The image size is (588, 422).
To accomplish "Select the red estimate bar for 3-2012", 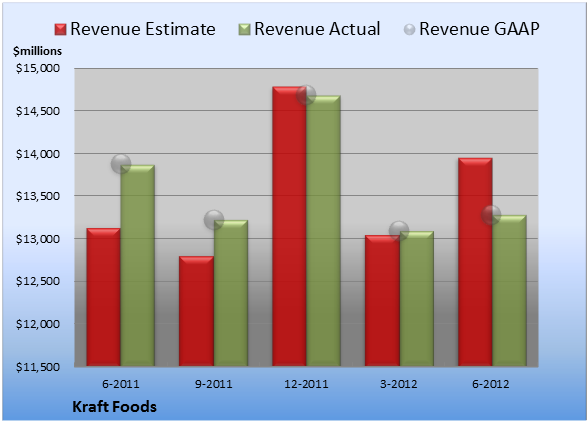I will [x=382, y=301].
